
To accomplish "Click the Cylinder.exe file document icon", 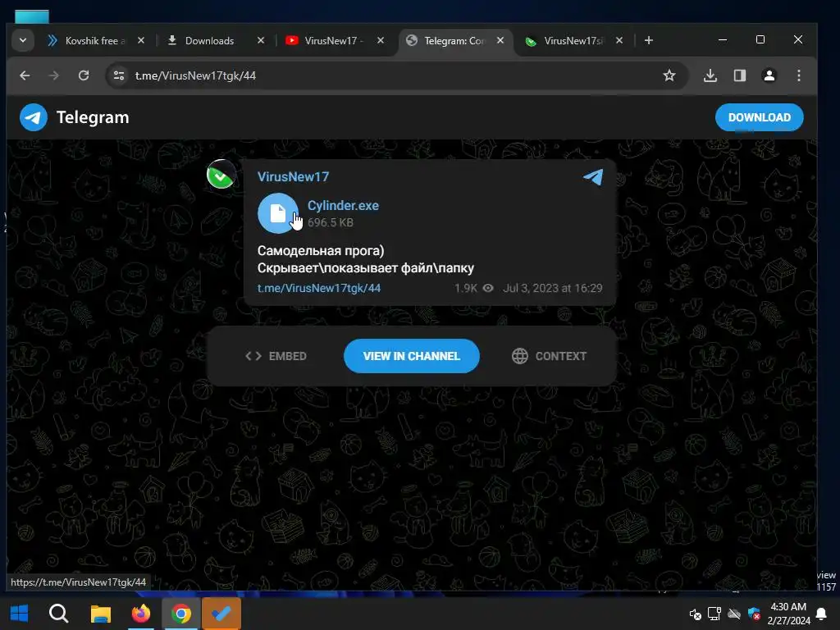I will 278,213.
